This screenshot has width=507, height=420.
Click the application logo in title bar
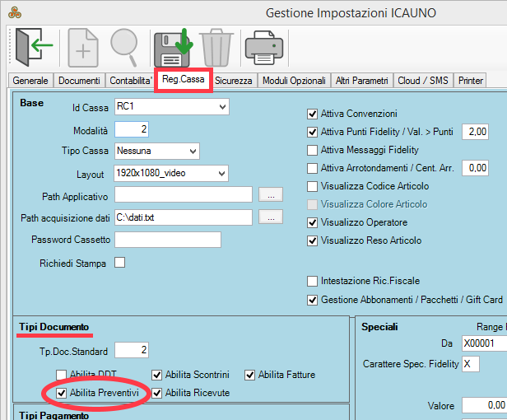point(11,13)
